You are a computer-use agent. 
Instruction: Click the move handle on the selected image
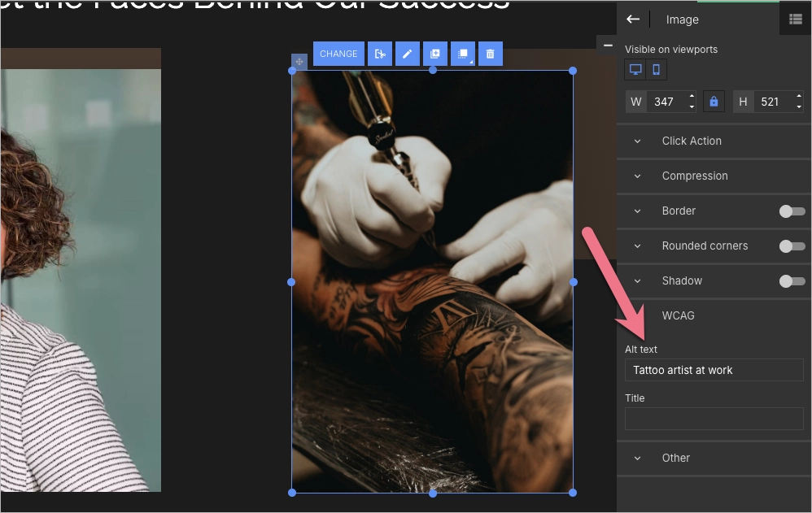(x=299, y=60)
